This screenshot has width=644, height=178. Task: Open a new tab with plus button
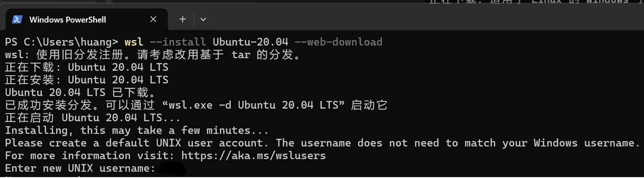[x=183, y=19]
